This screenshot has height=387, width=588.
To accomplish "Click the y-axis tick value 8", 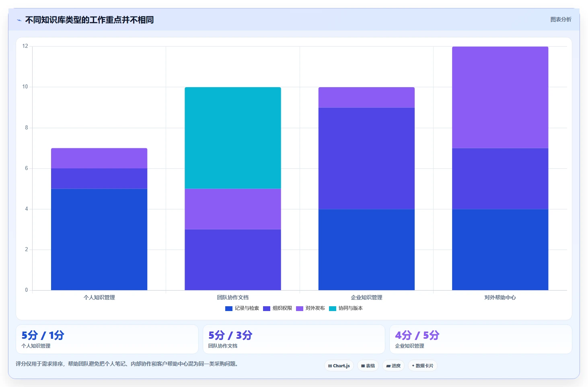I will pyautogui.click(x=27, y=128).
